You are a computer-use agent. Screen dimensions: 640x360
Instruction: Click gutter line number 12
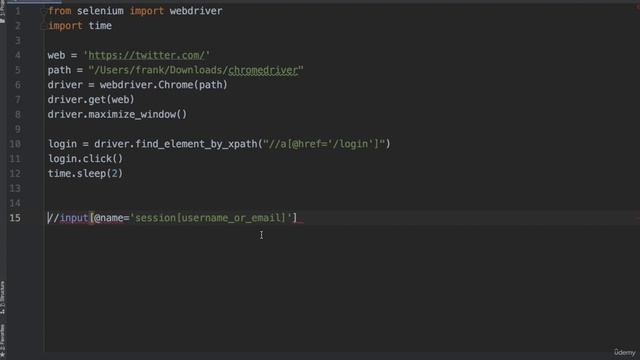coord(15,173)
